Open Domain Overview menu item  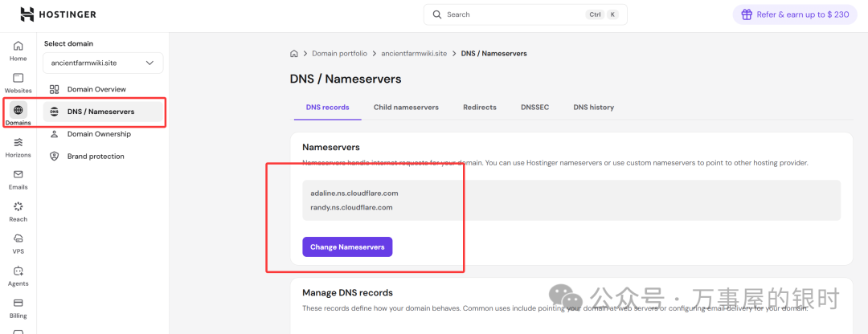point(96,89)
